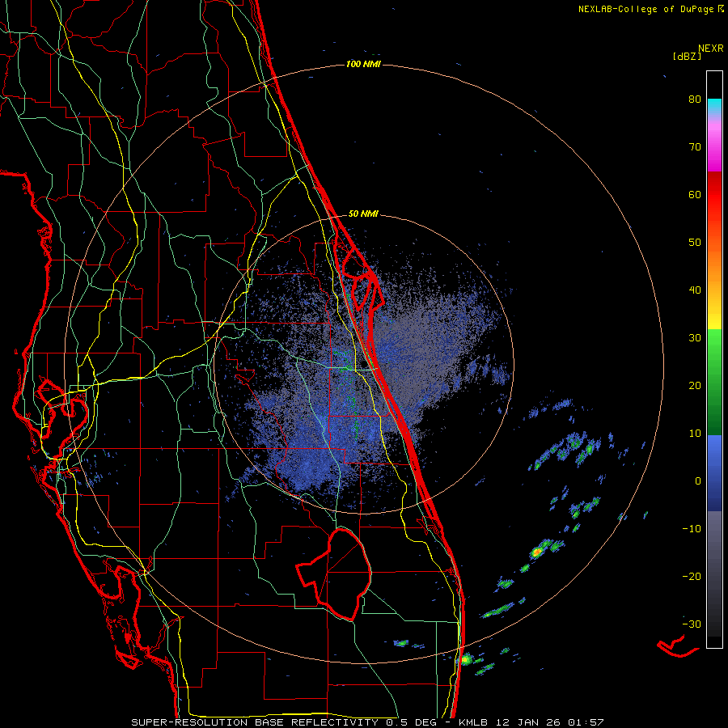Click the [dBZ] units label
Viewport: 728px width, 728px height.
[x=687, y=57]
